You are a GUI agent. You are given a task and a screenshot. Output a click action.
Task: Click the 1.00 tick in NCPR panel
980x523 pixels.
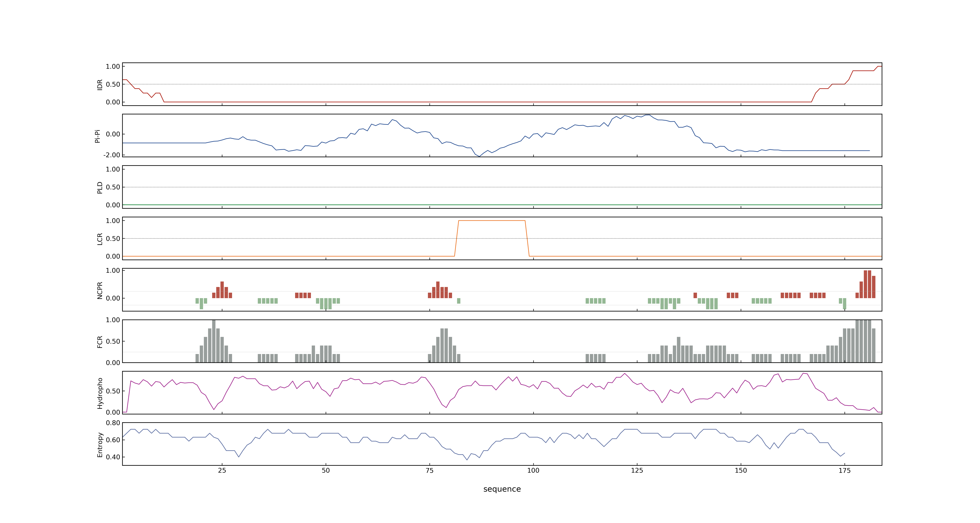point(113,270)
